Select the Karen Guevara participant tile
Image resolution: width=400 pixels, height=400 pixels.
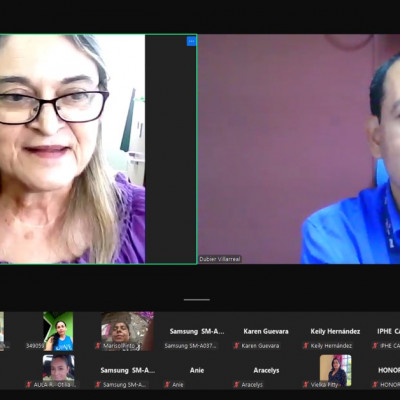coord(266,331)
